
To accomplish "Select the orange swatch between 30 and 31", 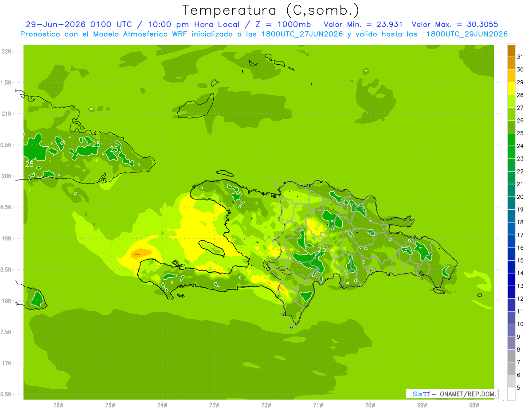I will [511, 63].
